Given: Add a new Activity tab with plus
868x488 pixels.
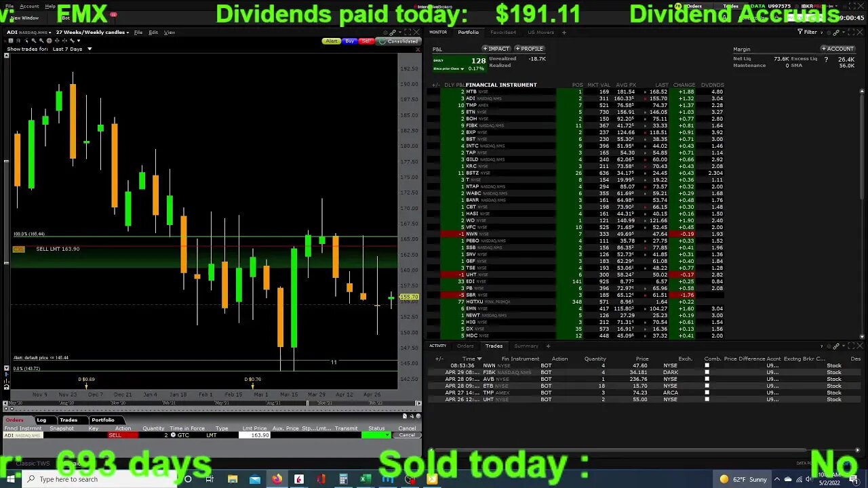Looking at the screenshot, I should click(x=548, y=346).
